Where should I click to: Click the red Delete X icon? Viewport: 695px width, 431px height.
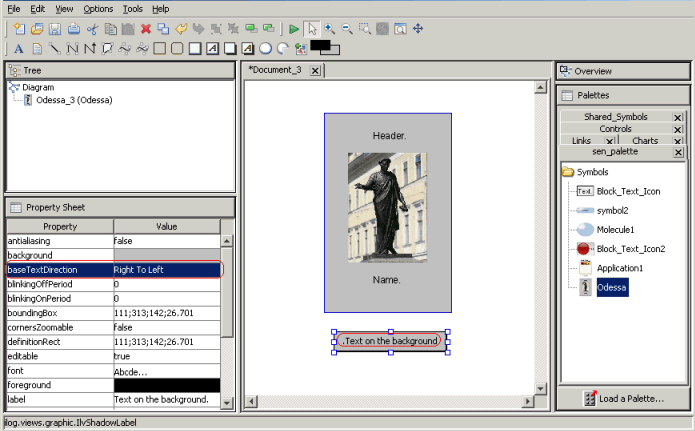pyautogui.click(x=146, y=29)
